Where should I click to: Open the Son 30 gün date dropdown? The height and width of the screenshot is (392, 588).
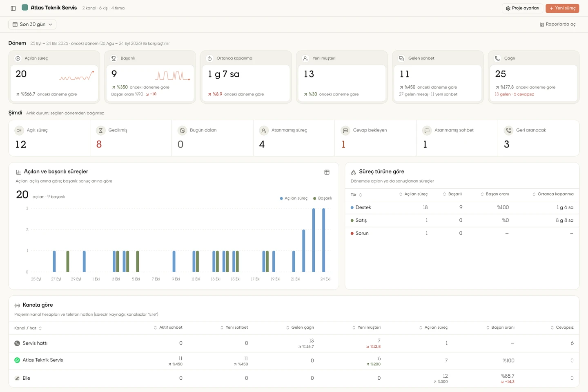[x=32, y=24]
